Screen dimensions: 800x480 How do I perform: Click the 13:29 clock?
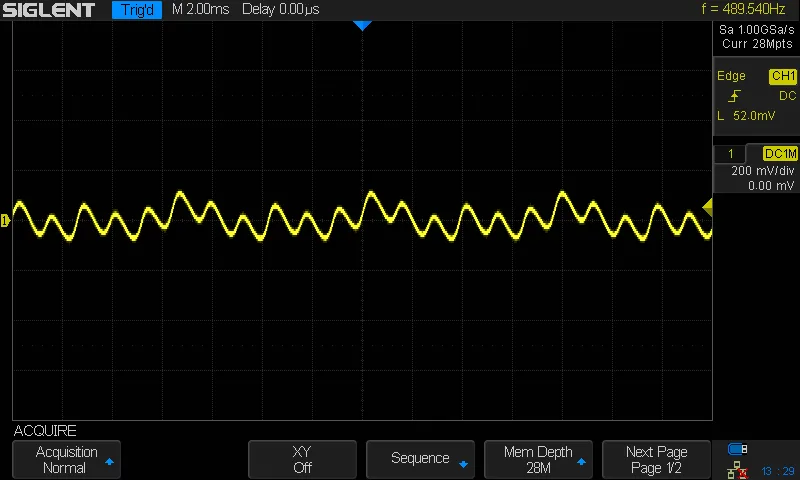point(778,471)
